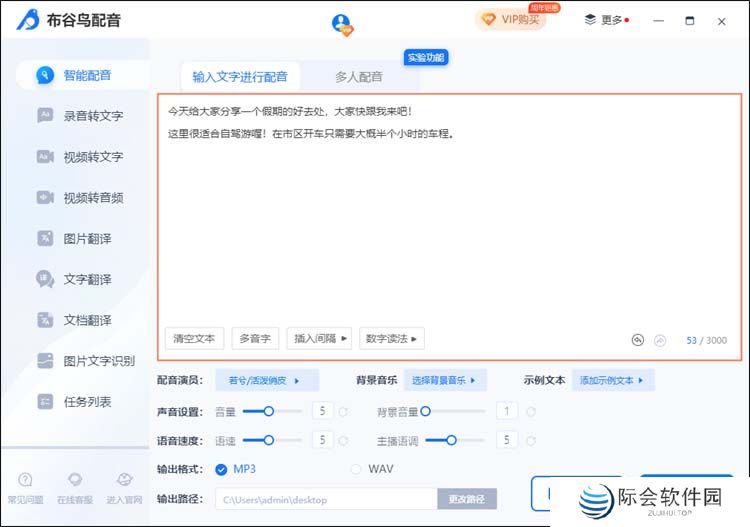This screenshot has width=750, height=527.
Task: Click 多音字 button
Action: [255, 339]
